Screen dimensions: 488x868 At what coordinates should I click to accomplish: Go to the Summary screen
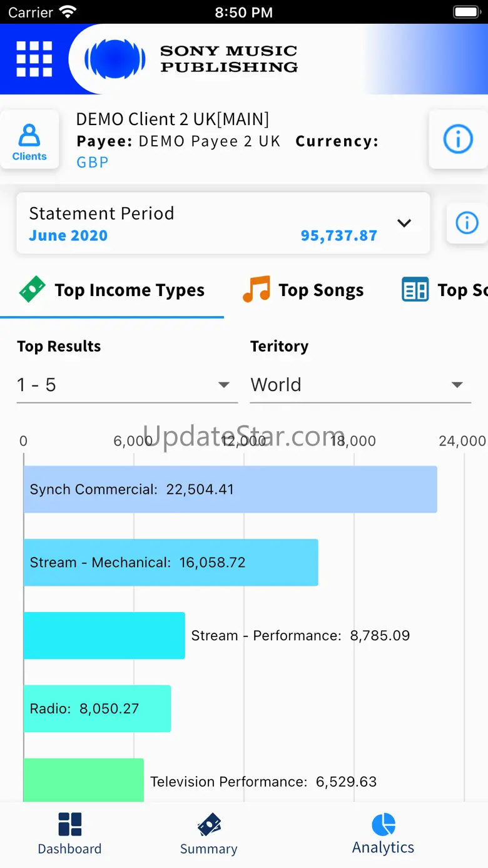(208, 834)
